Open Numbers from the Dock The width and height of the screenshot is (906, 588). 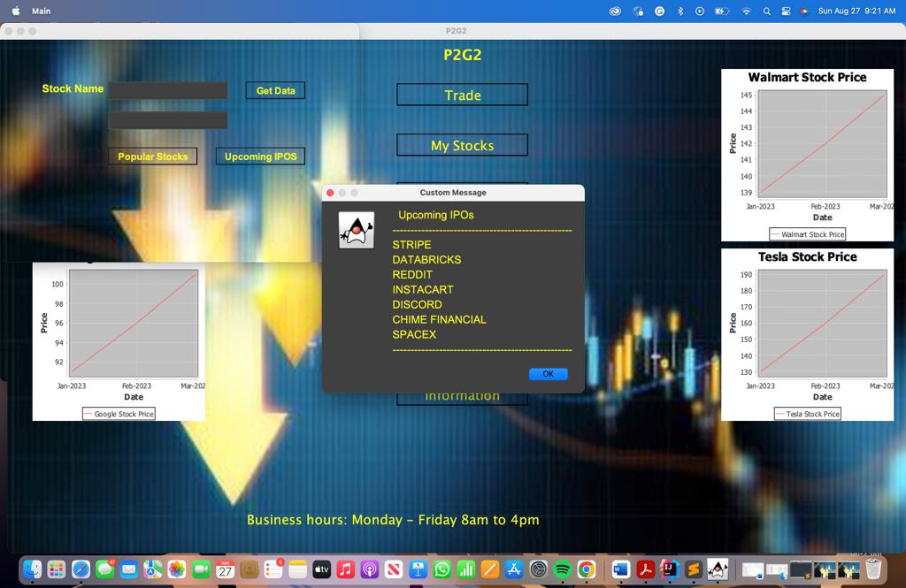pyautogui.click(x=466, y=570)
